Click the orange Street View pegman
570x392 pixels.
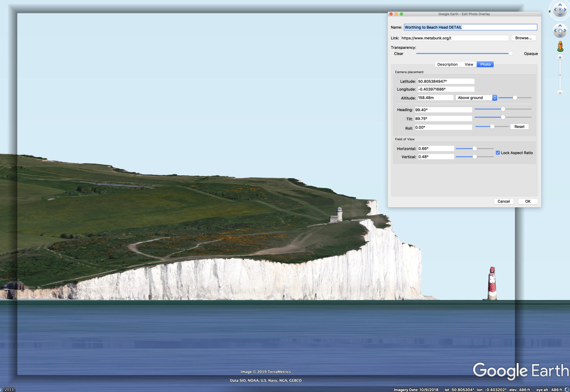[560, 46]
